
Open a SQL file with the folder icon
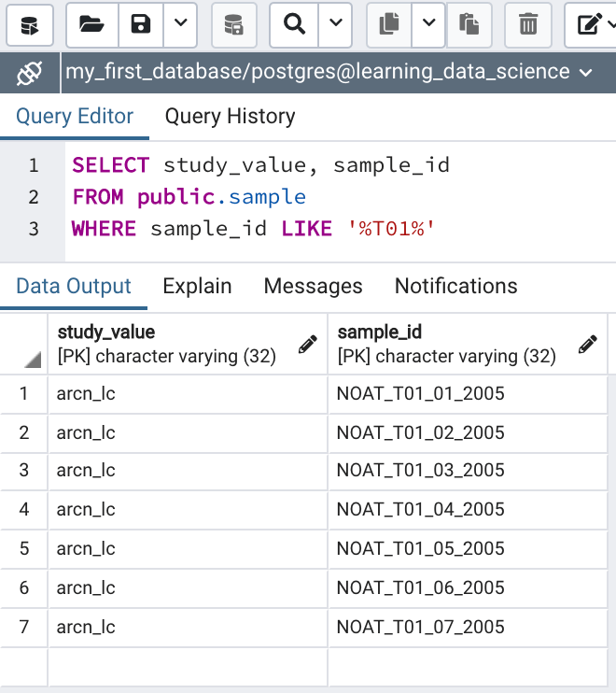tap(91, 24)
